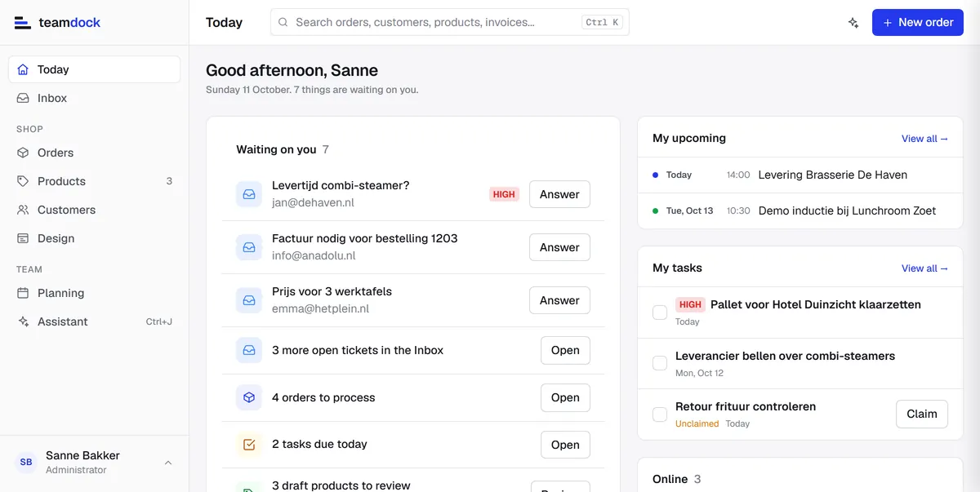980x492 pixels.
Task: Click the sparkle assistant icon in the top bar
Action: 853,23
